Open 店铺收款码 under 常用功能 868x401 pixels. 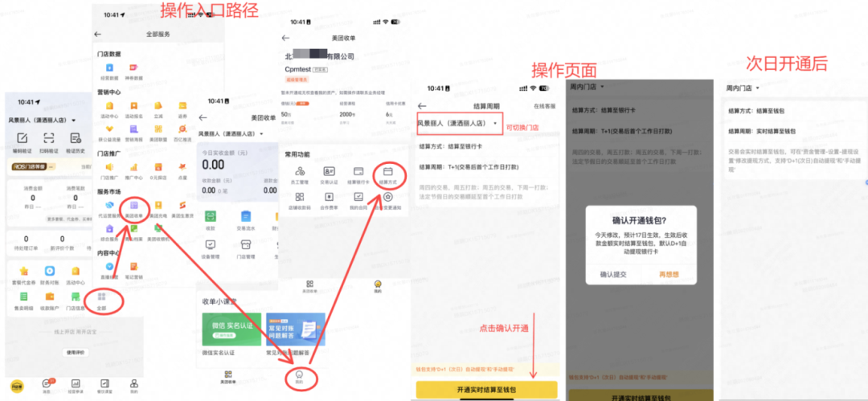pyautogui.click(x=300, y=197)
